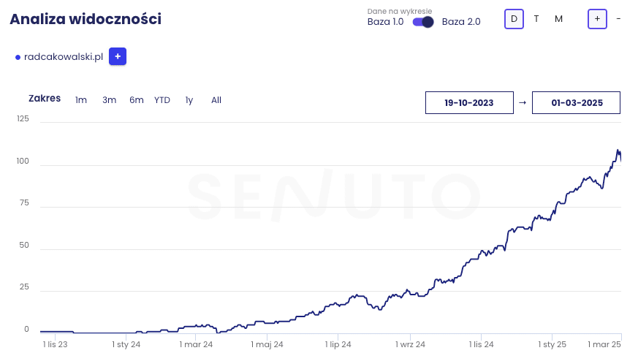This screenshot has width=638, height=364.
Task: Open the end date field 01-03-2025
Action: 576,103
